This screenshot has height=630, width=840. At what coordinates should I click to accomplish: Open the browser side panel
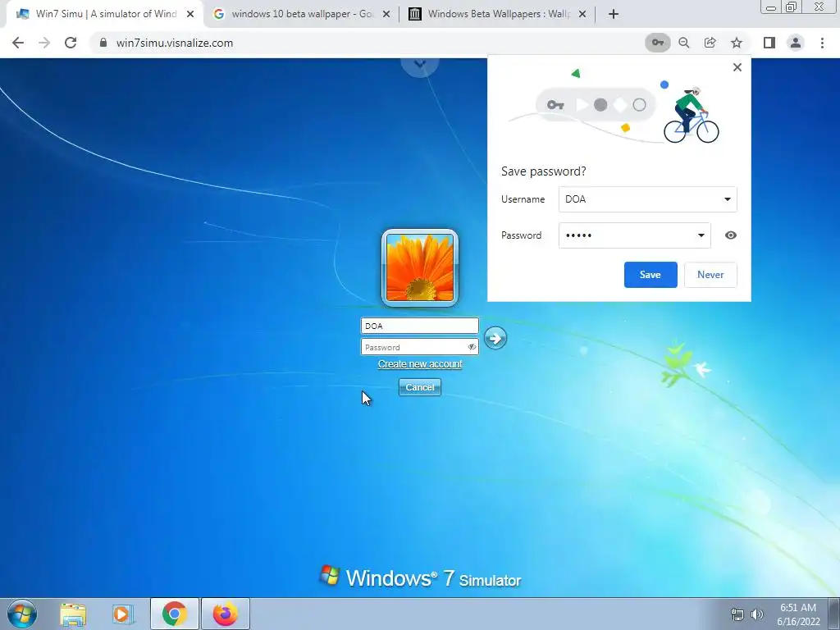pos(769,43)
